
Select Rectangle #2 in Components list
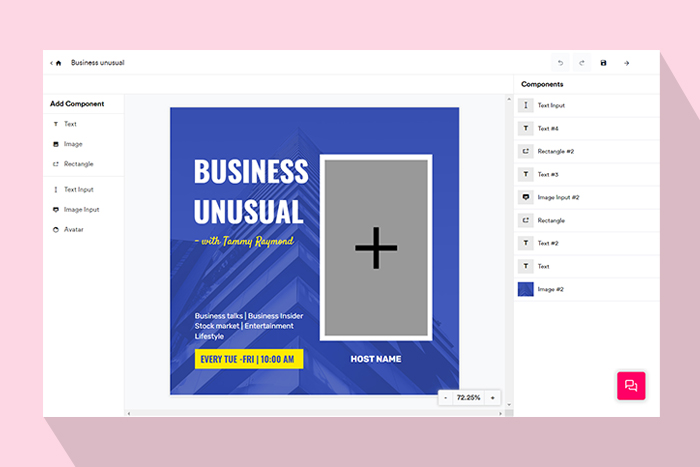tap(587, 151)
